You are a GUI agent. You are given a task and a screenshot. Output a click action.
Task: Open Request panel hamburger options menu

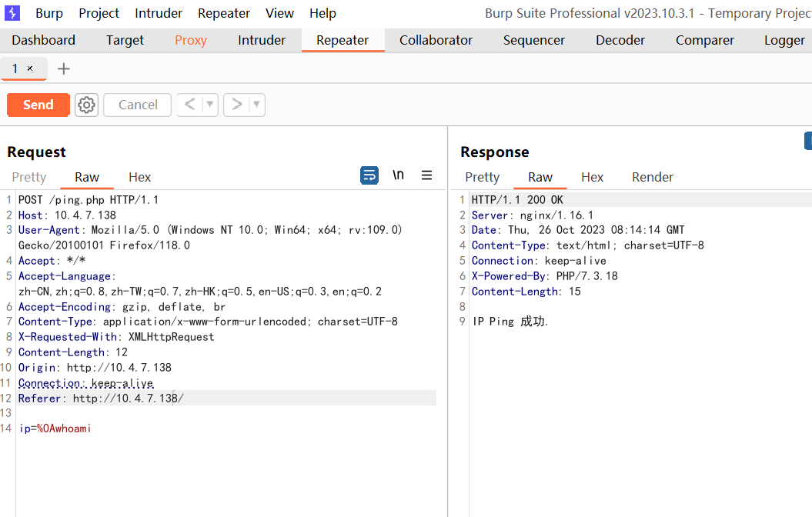pyautogui.click(x=426, y=175)
